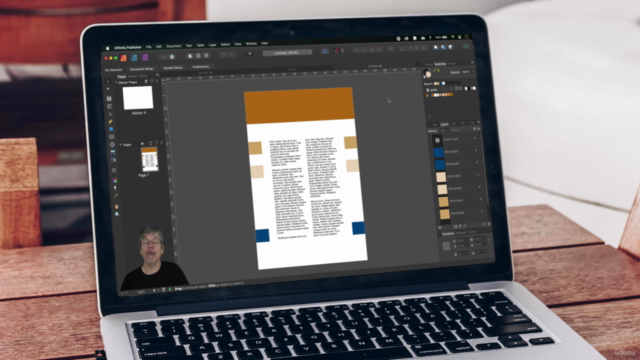
Task: Click the green icon at toolbar right end
Action: click(x=466, y=47)
